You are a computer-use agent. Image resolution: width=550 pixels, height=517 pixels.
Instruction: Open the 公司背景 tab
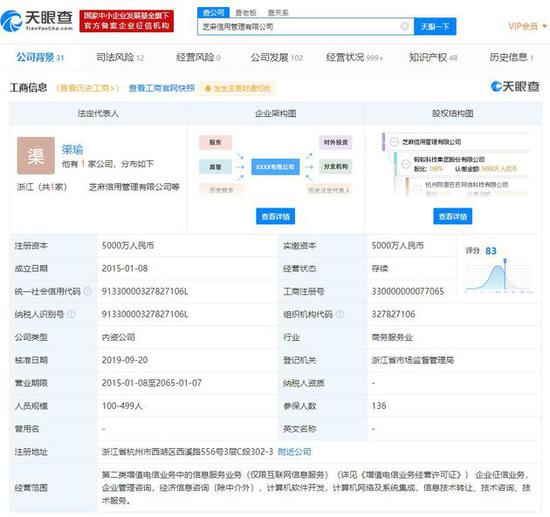tap(40, 57)
